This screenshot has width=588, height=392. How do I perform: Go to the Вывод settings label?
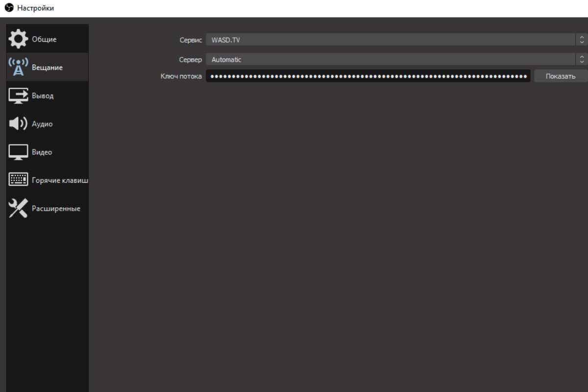pyautogui.click(x=43, y=96)
